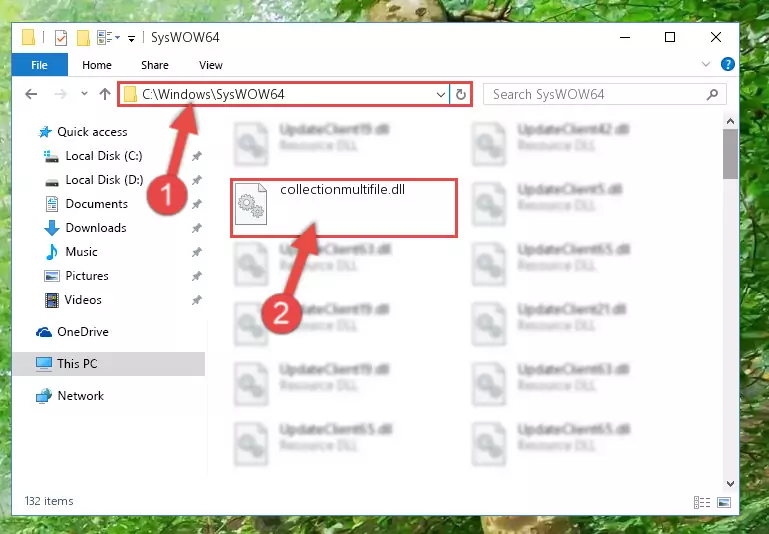
Task: Click the Properties checkmark icon in title bar
Action: click(61, 38)
